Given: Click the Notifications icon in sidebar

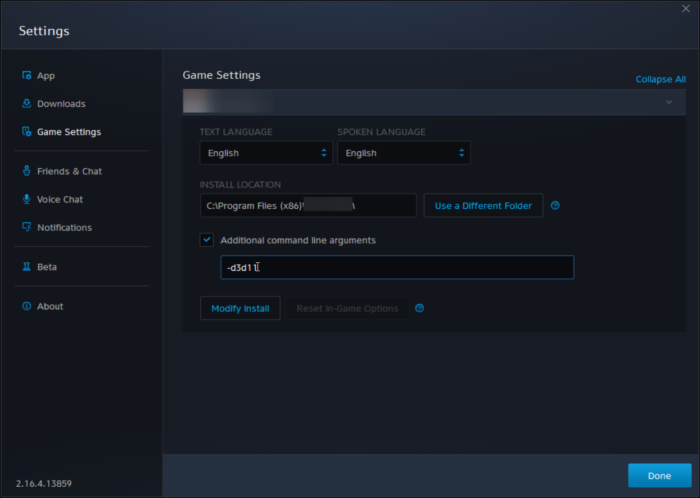Looking at the screenshot, I should [x=27, y=227].
